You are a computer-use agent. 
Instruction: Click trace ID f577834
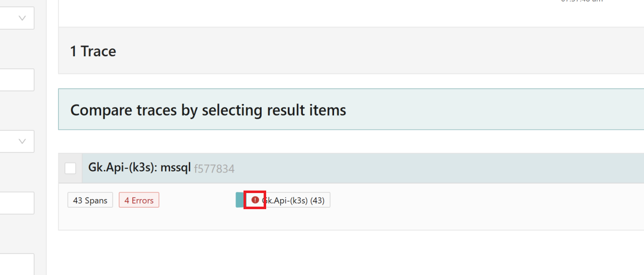[214, 169]
